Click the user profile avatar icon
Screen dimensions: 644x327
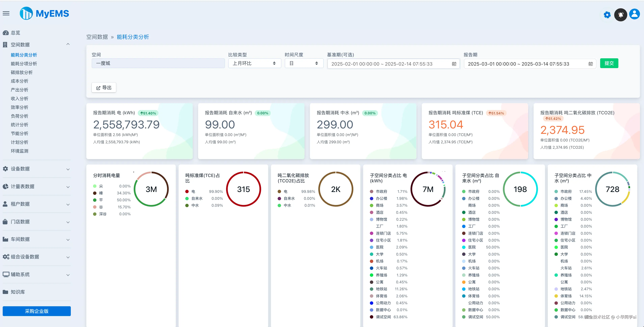coord(635,14)
